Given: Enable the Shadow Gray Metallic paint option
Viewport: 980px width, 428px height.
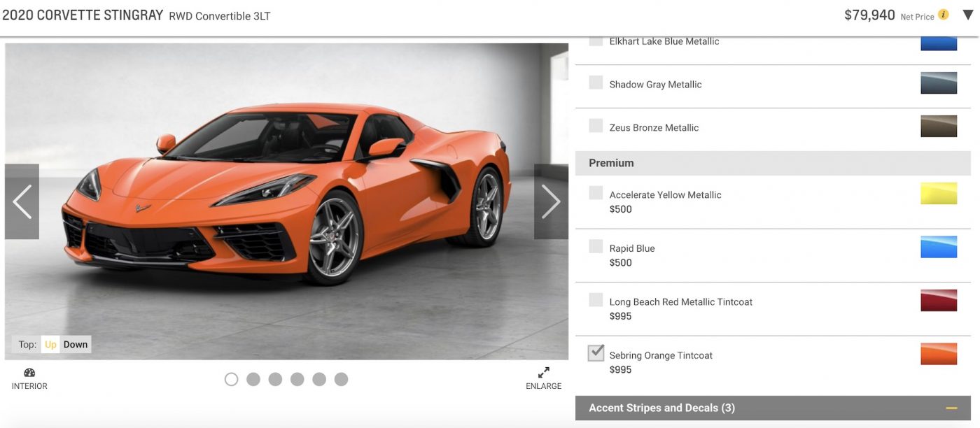Looking at the screenshot, I should [596, 82].
